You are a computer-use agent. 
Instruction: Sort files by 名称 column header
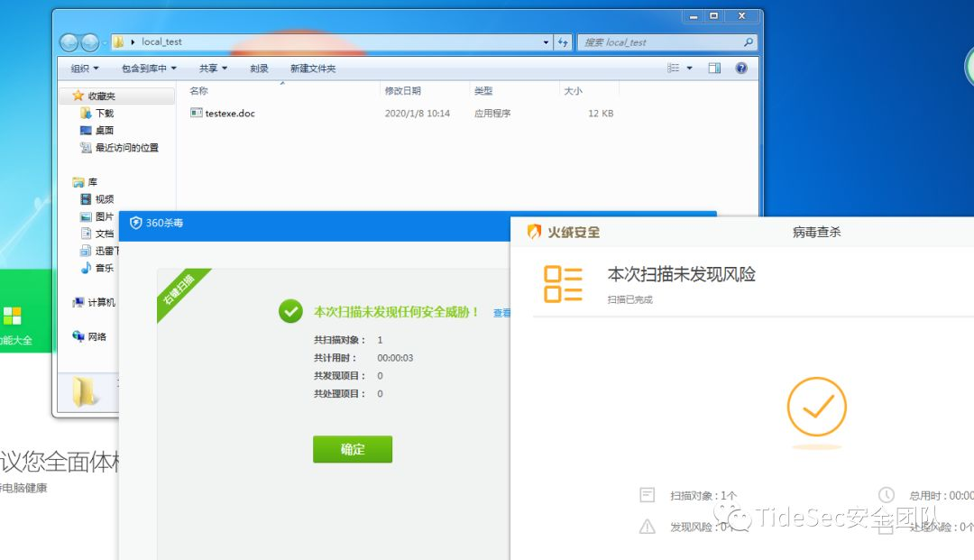(198, 91)
